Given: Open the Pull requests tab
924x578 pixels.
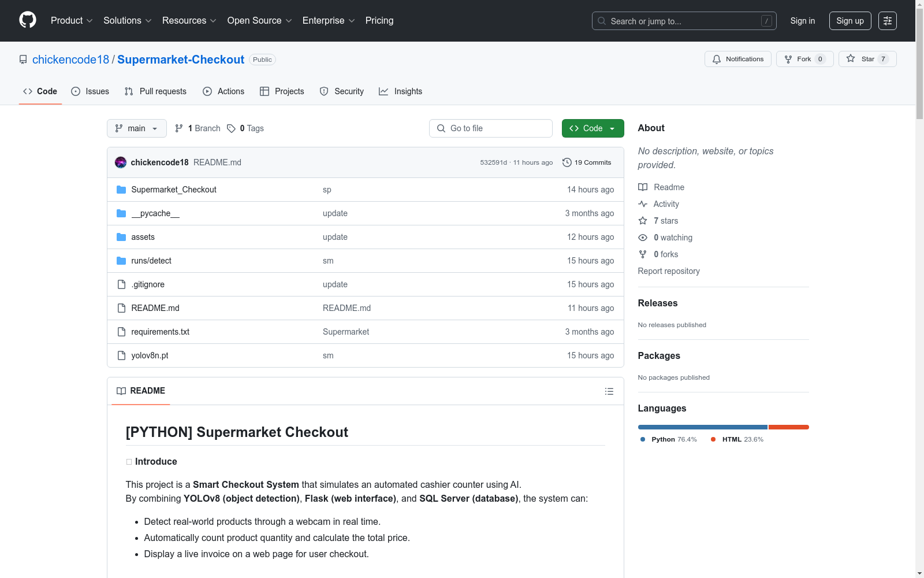Looking at the screenshot, I should (155, 91).
